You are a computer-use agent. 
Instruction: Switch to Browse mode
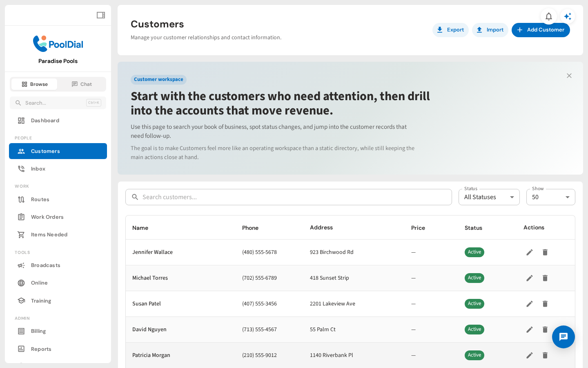point(34,84)
